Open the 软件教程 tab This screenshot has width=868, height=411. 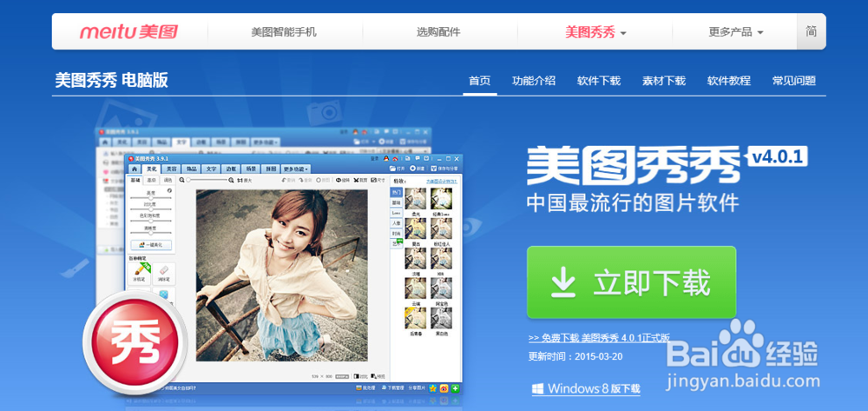click(x=729, y=81)
